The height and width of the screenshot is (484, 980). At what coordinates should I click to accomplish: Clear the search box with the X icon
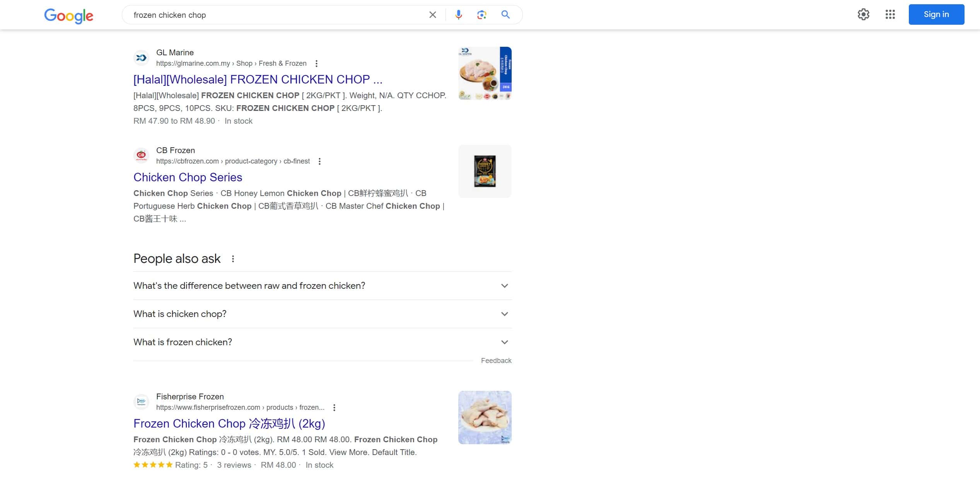click(432, 15)
